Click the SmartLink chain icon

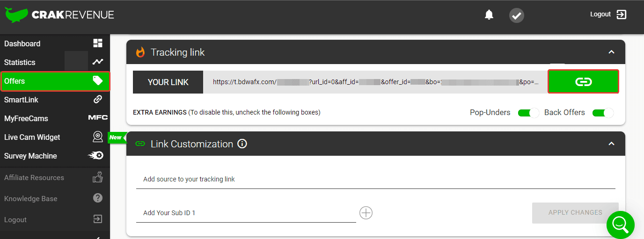point(98,99)
